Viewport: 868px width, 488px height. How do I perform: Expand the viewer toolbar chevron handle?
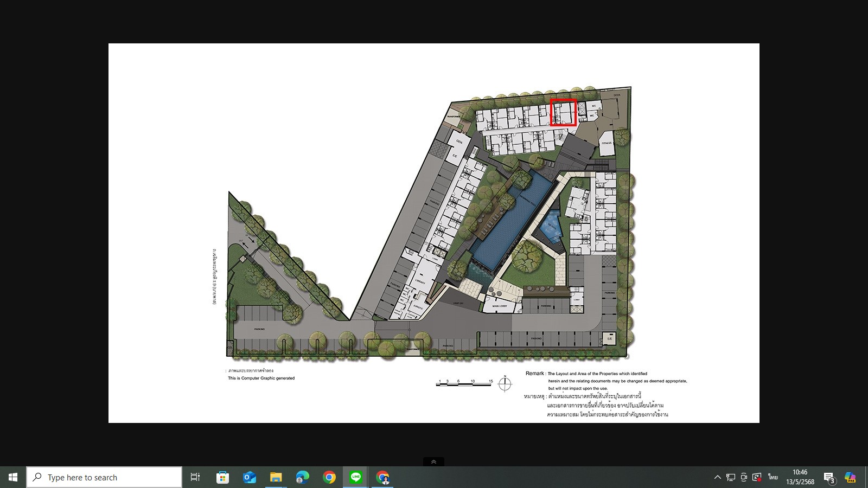click(x=433, y=461)
